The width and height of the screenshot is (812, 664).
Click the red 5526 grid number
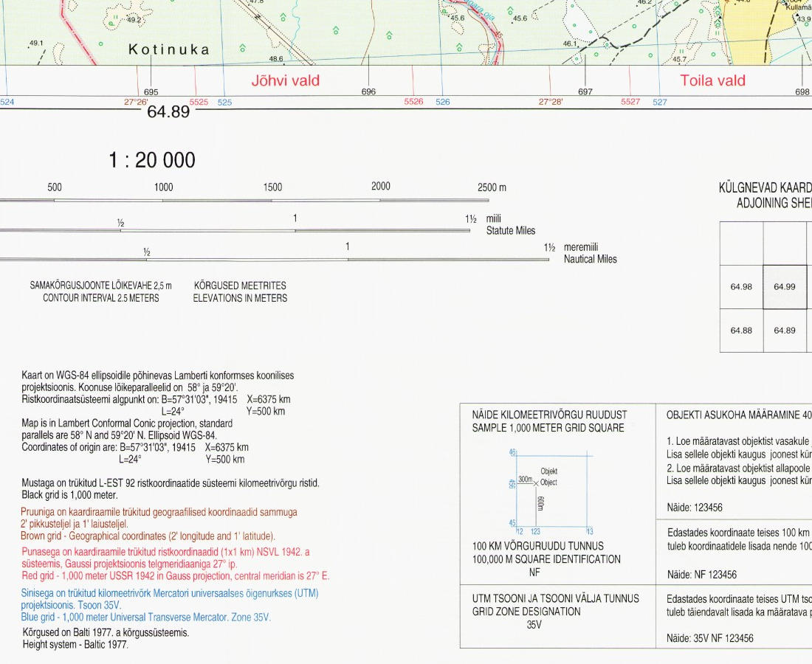(414, 101)
